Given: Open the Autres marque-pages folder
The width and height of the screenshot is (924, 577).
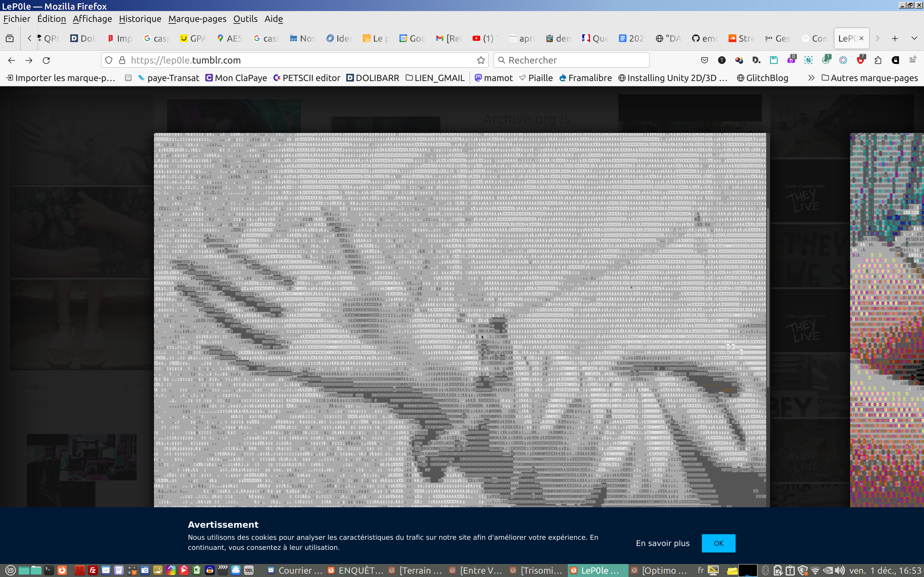Looking at the screenshot, I should click(870, 78).
